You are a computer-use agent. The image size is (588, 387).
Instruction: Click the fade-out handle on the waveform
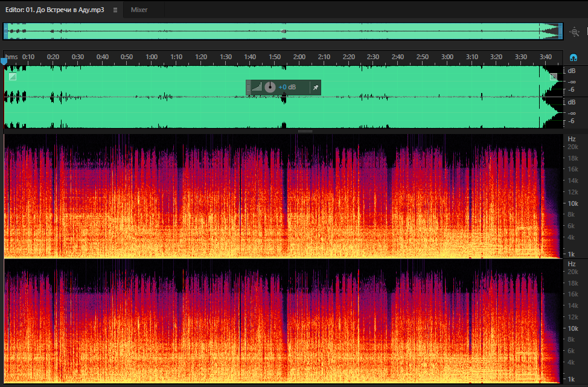point(554,77)
